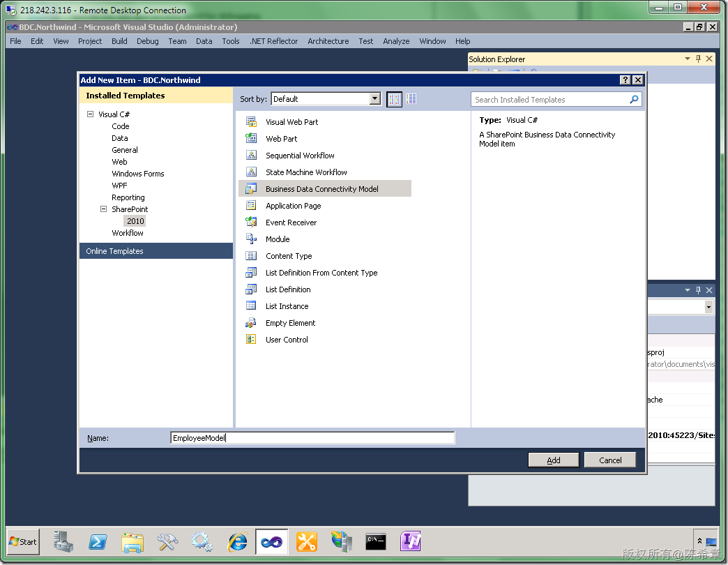This screenshot has height=565, width=728.
Task: Switch template list to small icons view
Action: point(395,99)
